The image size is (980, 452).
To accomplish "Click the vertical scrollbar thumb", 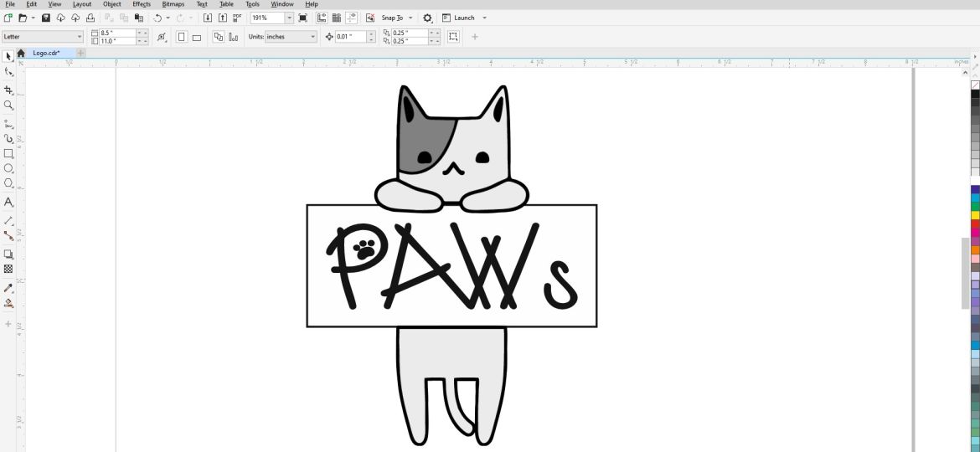I will [965, 273].
